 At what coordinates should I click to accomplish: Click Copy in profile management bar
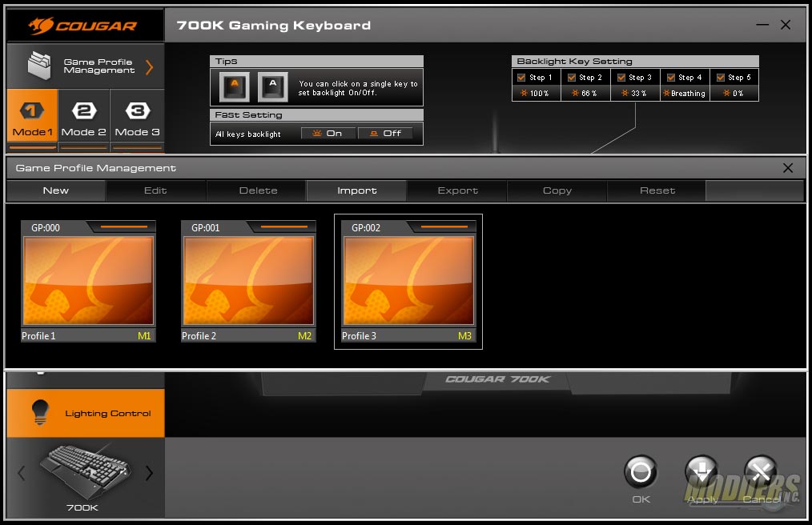[x=557, y=190]
